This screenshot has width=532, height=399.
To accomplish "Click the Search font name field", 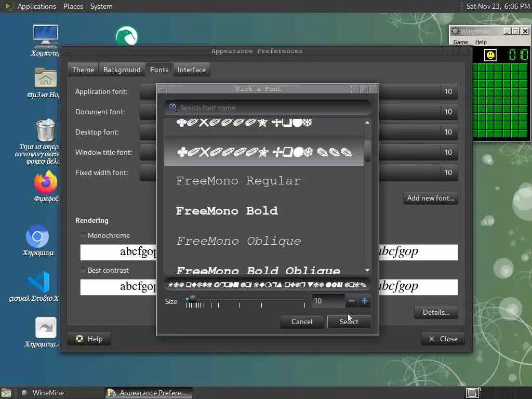I will (268, 108).
